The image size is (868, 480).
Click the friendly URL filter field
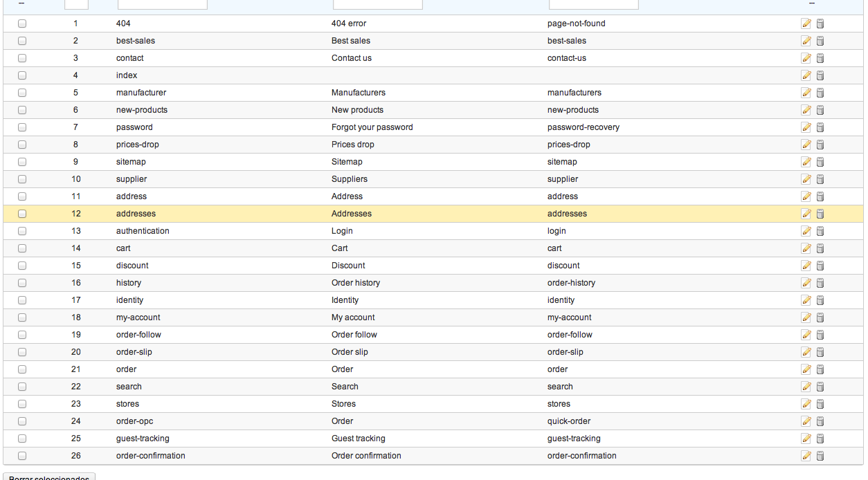click(593, 4)
